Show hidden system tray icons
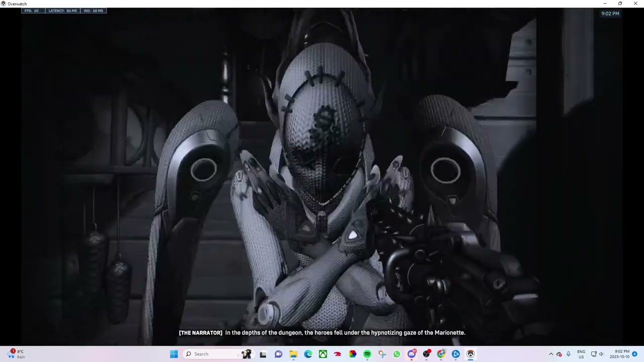 551,354
